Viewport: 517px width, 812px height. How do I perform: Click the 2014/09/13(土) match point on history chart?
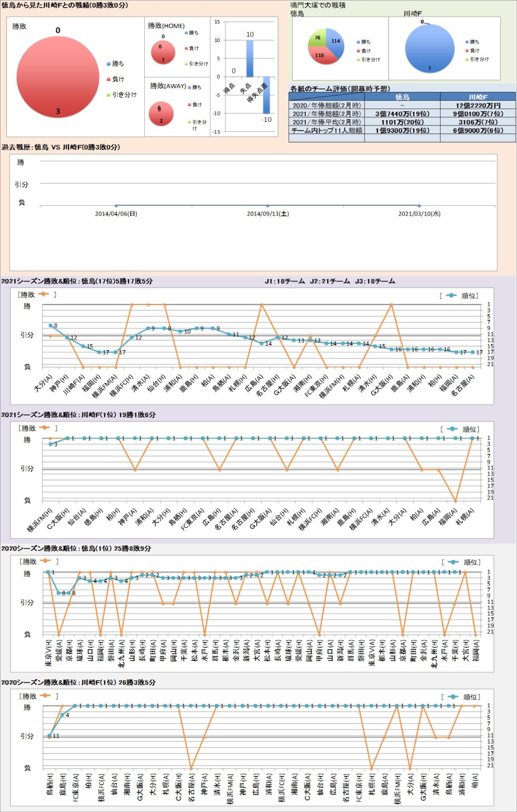click(267, 206)
